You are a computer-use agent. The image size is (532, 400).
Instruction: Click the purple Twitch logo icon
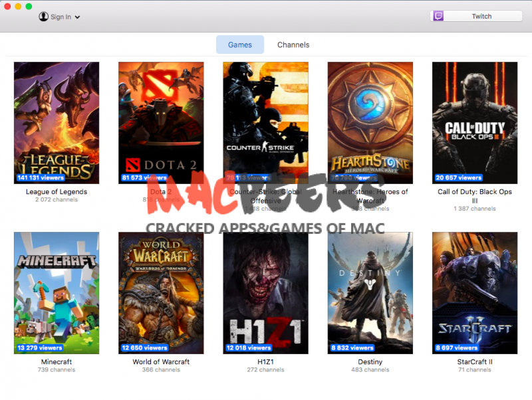(x=438, y=16)
